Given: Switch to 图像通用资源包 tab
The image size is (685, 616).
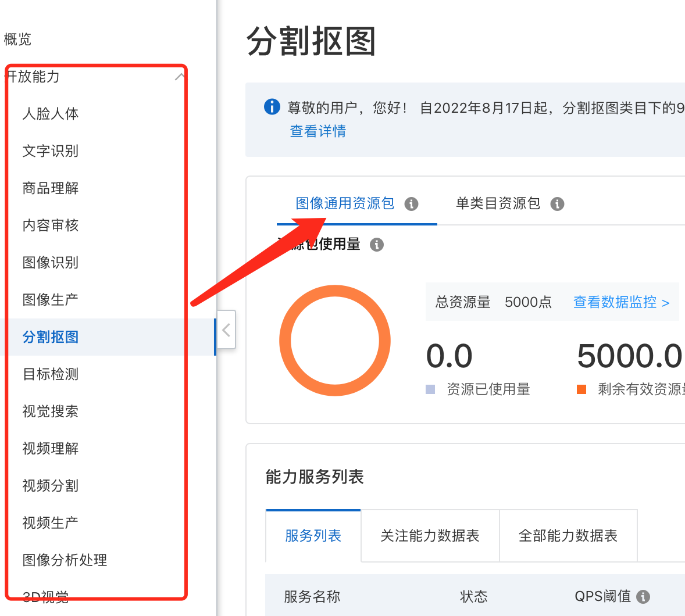Looking at the screenshot, I should (345, 203).
